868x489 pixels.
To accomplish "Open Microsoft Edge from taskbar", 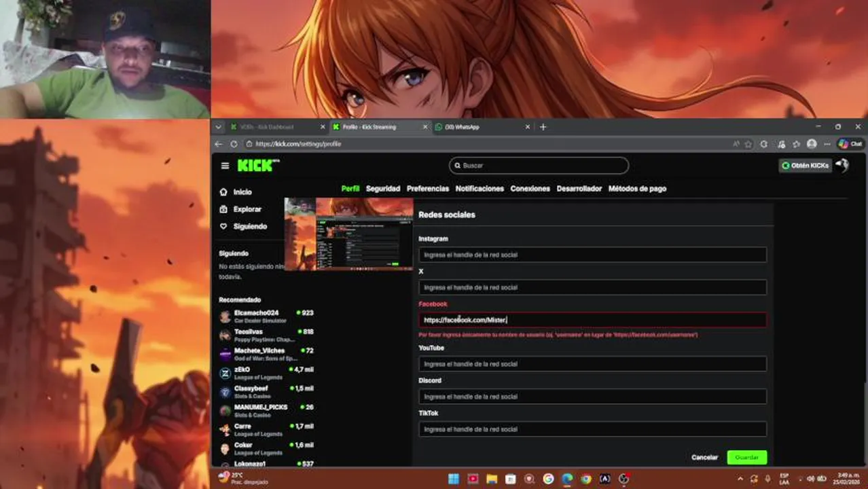I will 567,479.
